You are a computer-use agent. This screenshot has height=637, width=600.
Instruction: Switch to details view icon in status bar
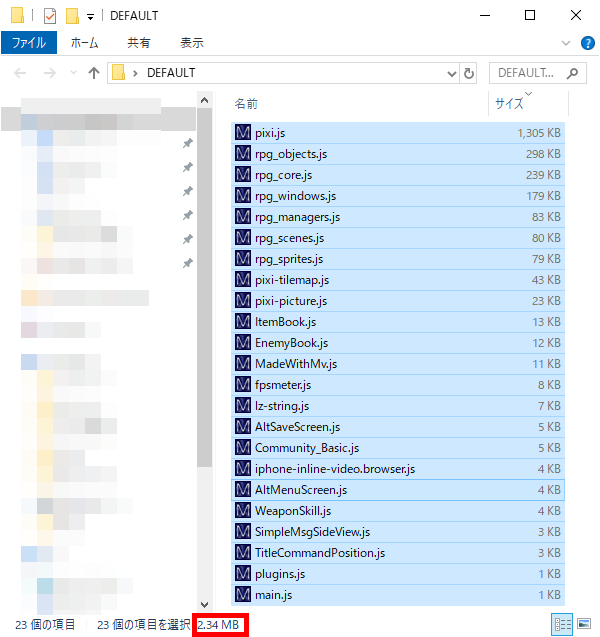click(563, 624)
